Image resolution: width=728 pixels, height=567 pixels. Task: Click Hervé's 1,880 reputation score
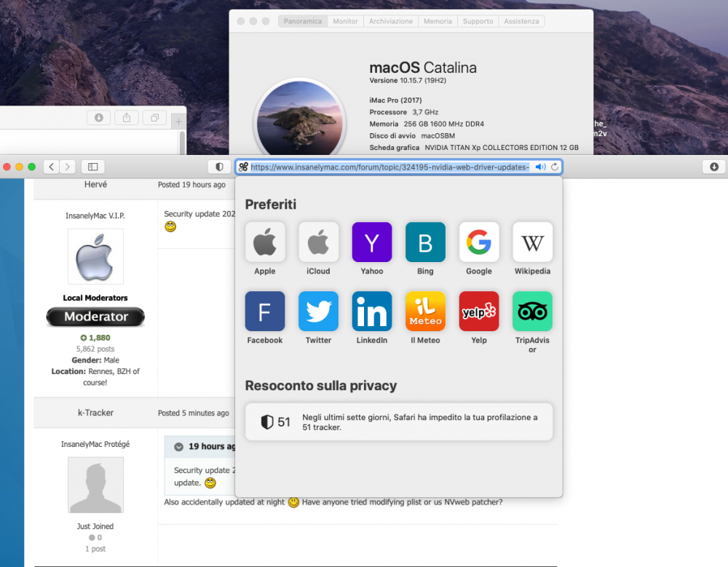click(x=95, y=338)
